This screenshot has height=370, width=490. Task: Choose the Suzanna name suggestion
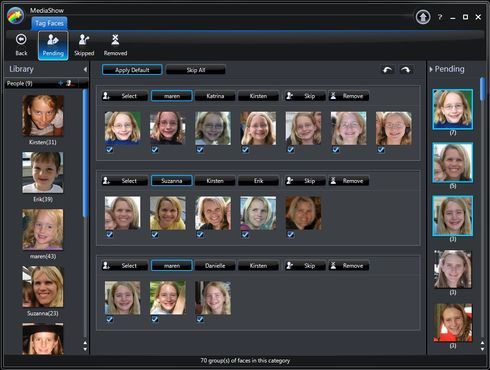point(172,181)
